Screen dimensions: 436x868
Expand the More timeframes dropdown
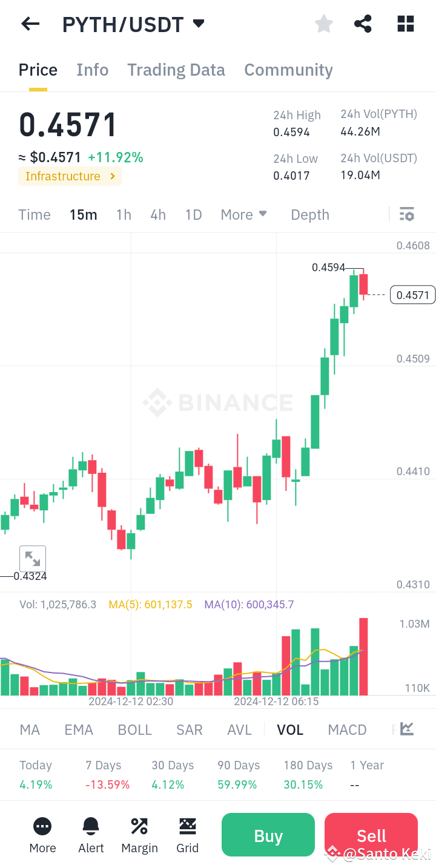(x=243, y=214)
